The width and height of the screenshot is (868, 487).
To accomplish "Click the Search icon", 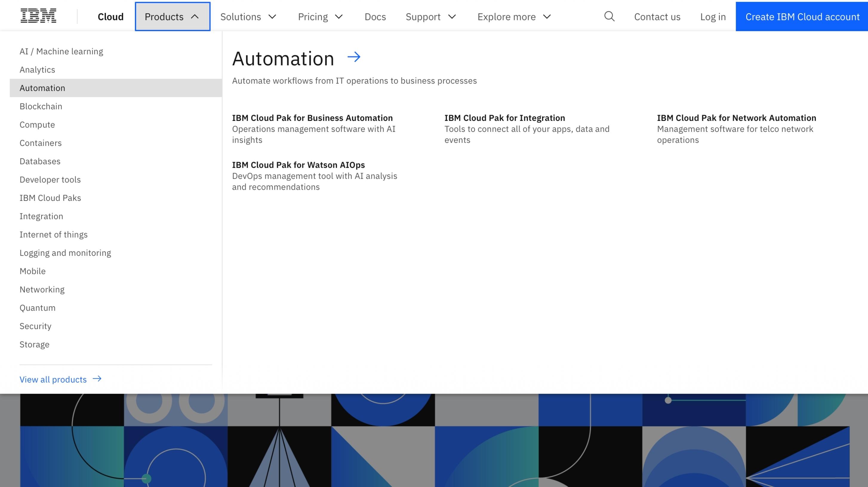I will 609,16.
